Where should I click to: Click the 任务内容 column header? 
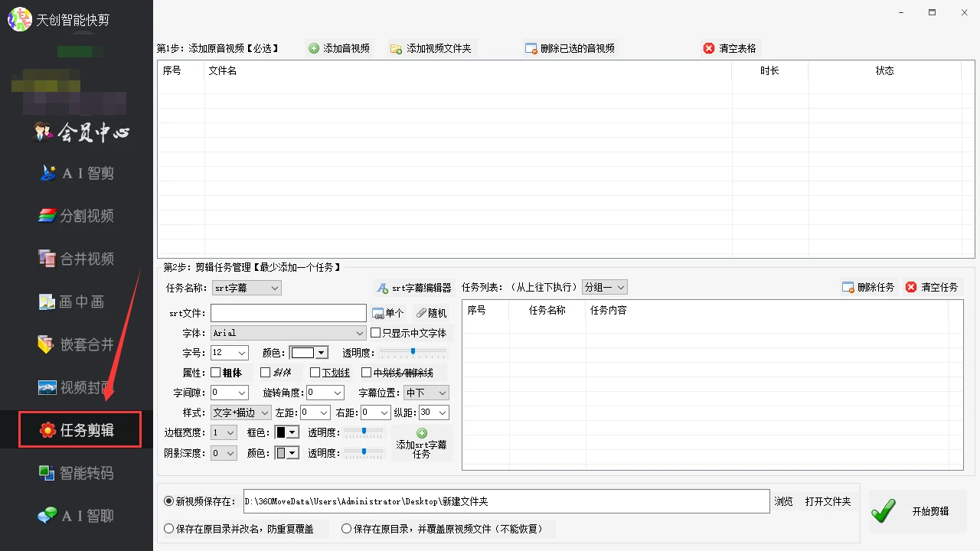766,310
